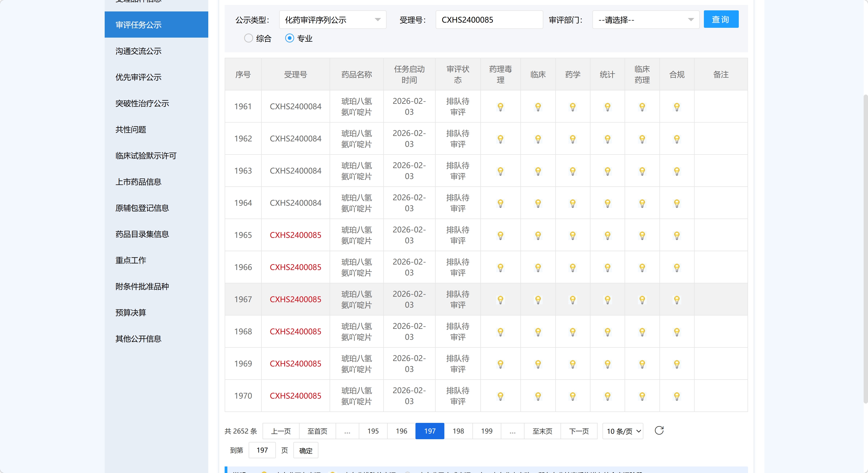Open 沟通交流公示 in the sidebar

coord(138,51)
